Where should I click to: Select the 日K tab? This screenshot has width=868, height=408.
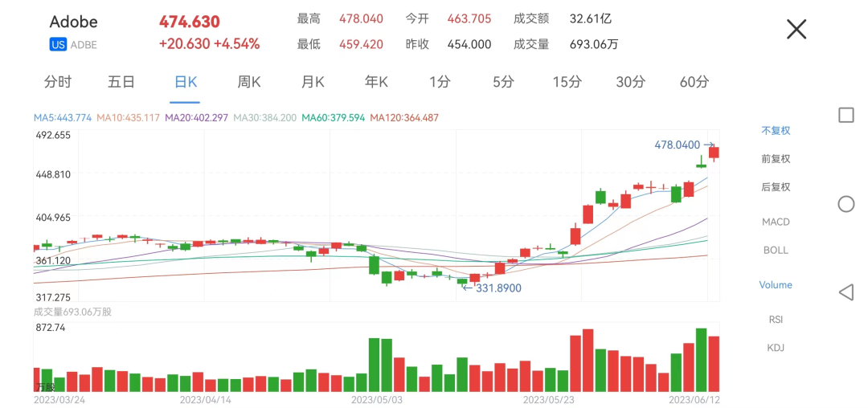point(185,83)
